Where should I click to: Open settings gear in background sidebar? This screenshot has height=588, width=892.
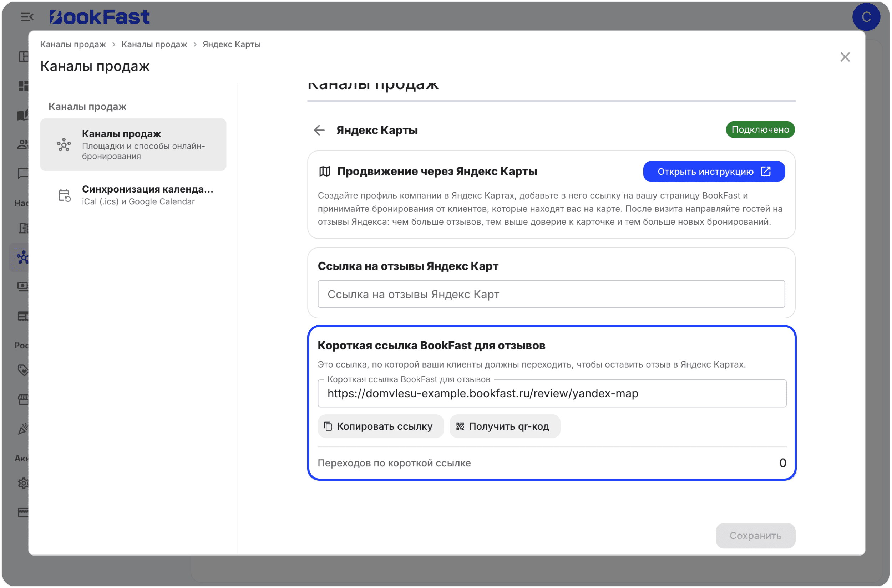coord(23,483)
